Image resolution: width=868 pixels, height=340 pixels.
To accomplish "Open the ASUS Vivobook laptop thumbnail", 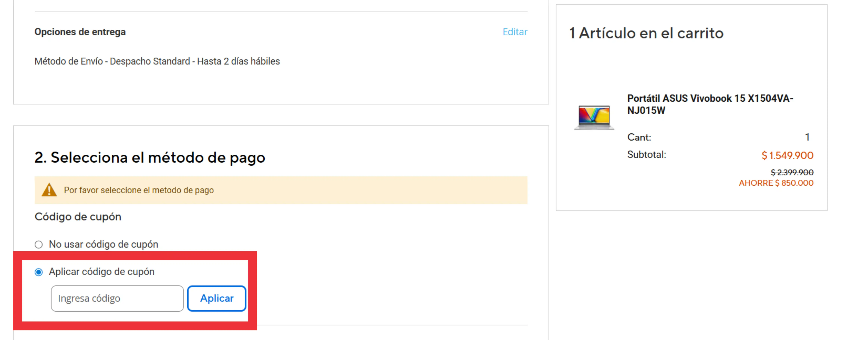I will click(594, 117).
